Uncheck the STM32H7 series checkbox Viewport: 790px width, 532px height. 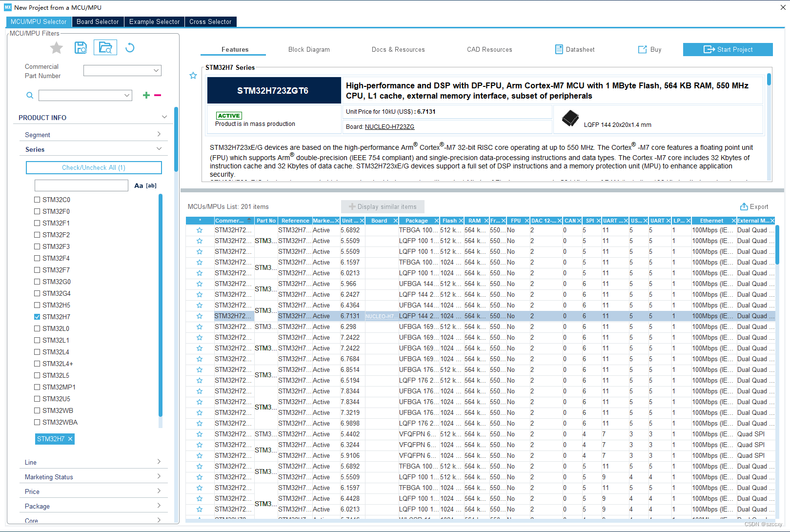[37, 317]
